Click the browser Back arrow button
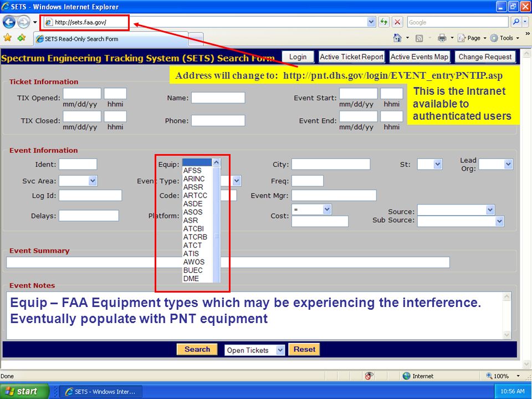This screenshot has width=532, height=399. pyautogui.click(x=9, y=22)
